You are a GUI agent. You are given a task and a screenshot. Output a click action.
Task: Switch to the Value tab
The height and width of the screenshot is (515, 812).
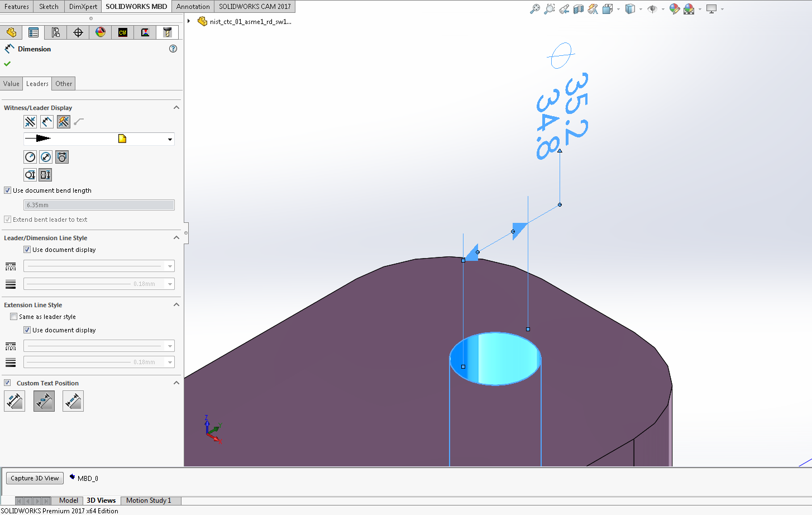click(x=11, y=83)
